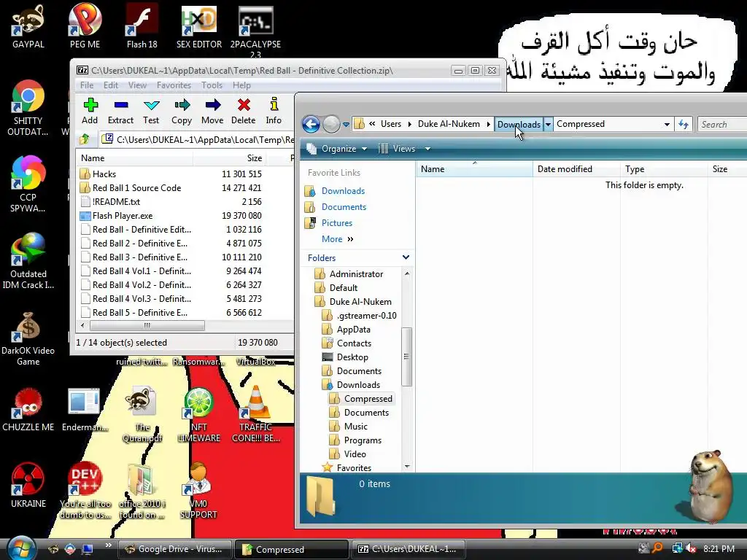
Task: Click the Info icon in 7-Zip toolbar
Action: tap(274, 111)
